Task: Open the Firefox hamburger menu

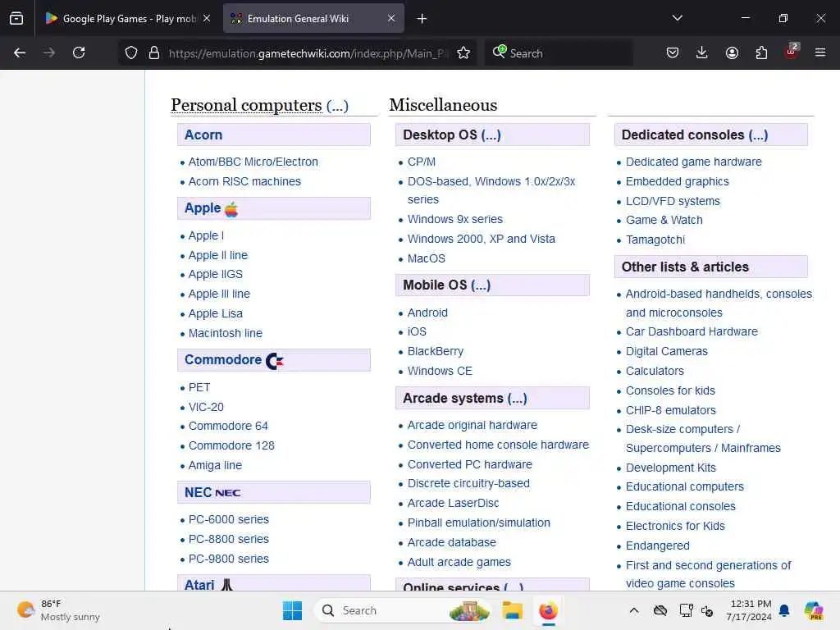Action: tap(820, 52)
